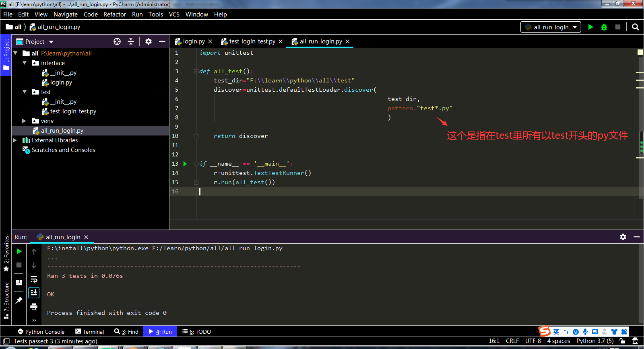
Task: Click the stop button in the top toolbar
Action: (x=618, y=27)
